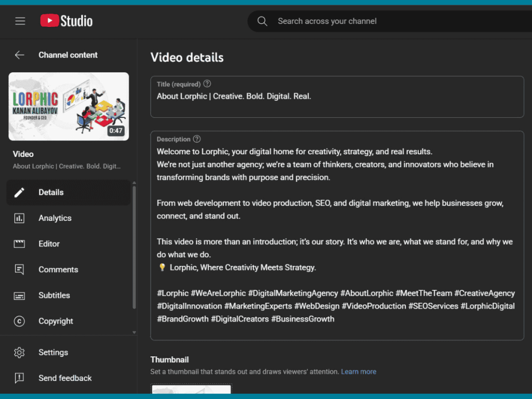Click the help icon next to Description
Viewport: 532px width, 399px height.
tap(197, 139)
